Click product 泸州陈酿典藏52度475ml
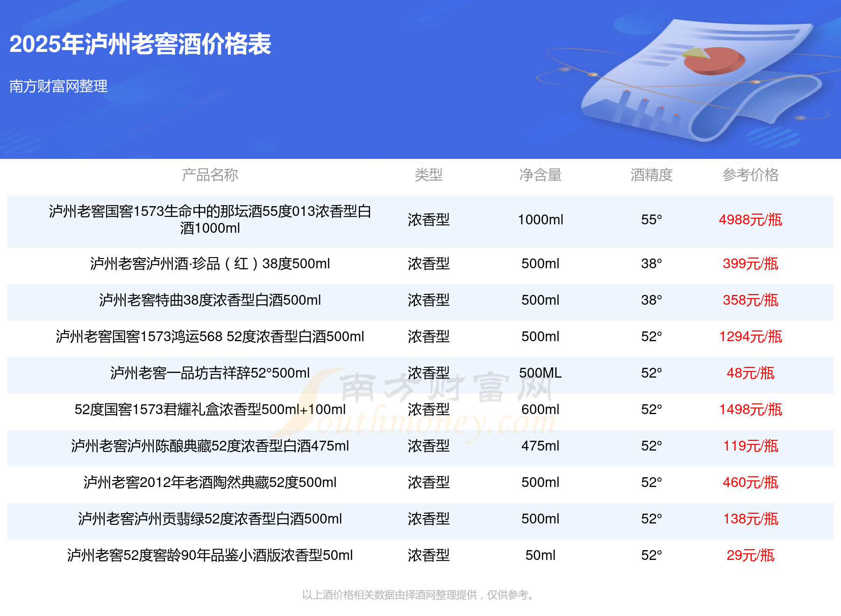This screenshot has height=616, width=841. point(210,446)
